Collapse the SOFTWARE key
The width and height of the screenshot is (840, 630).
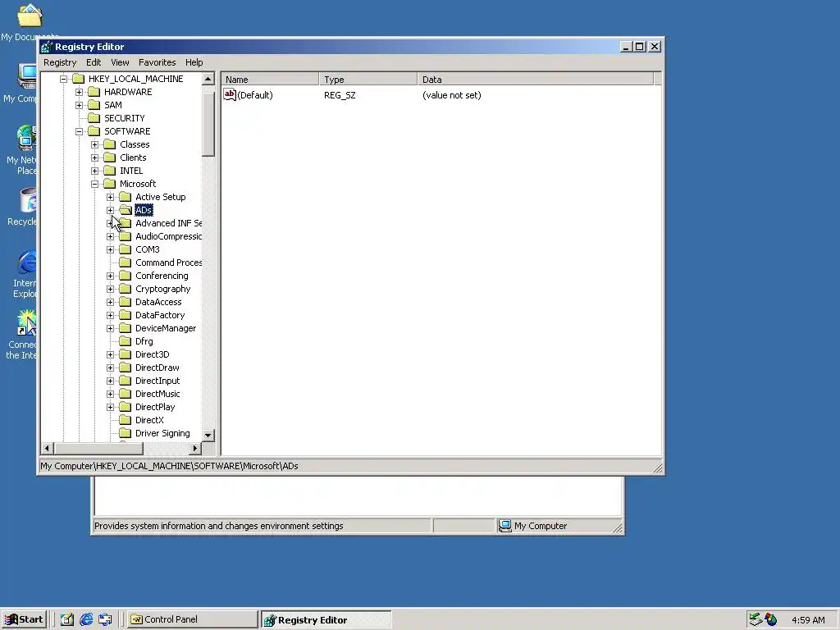80,131
